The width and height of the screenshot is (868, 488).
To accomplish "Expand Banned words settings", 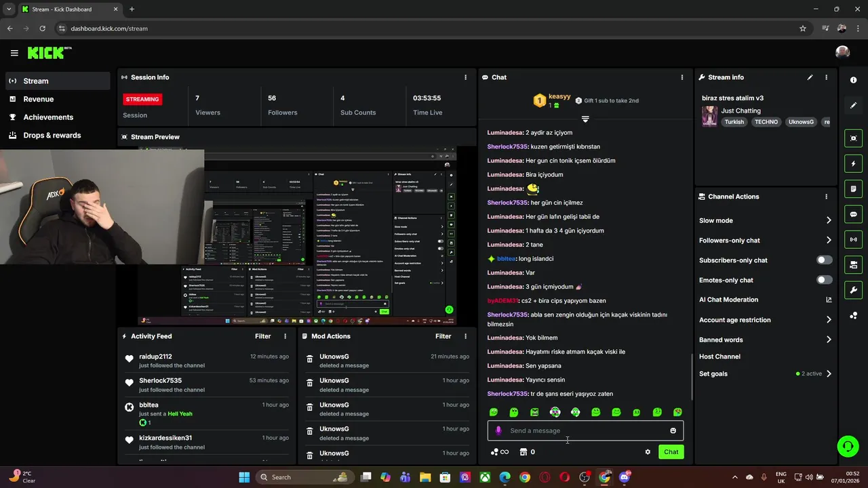I will tap(829, 340).
